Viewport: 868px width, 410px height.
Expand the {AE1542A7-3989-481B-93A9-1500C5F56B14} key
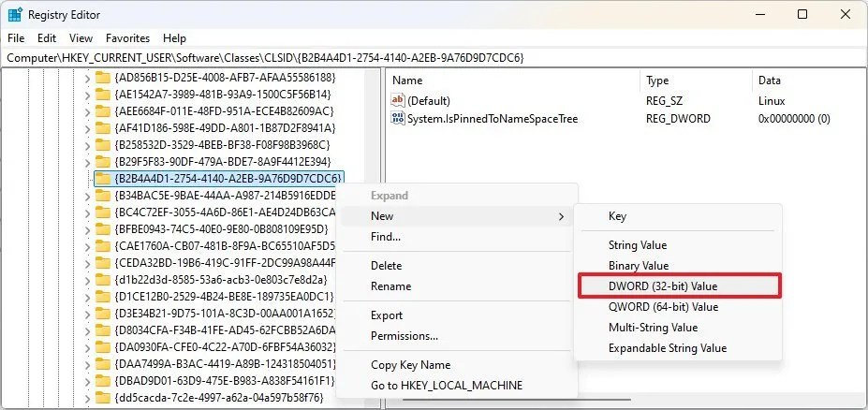coord(87,95)
